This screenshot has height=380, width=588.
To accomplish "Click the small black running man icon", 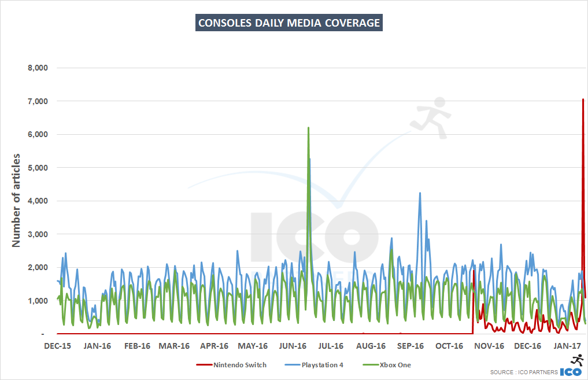I will 577,359.
